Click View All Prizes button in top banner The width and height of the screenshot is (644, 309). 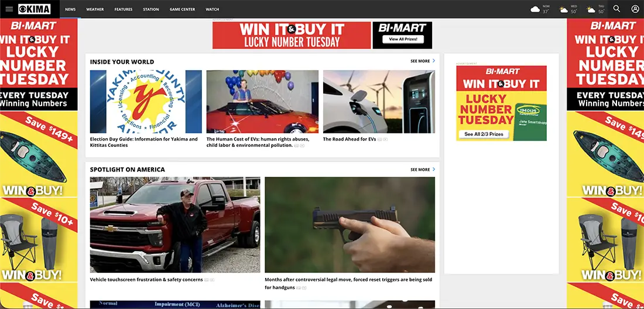[403, 39]
